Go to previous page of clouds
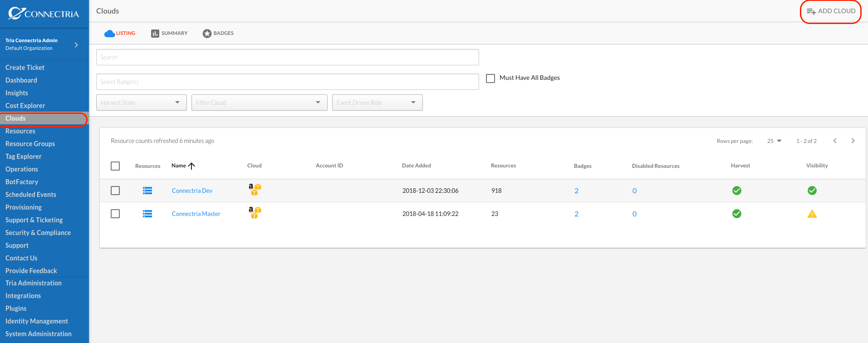 (x=835, y=141)
